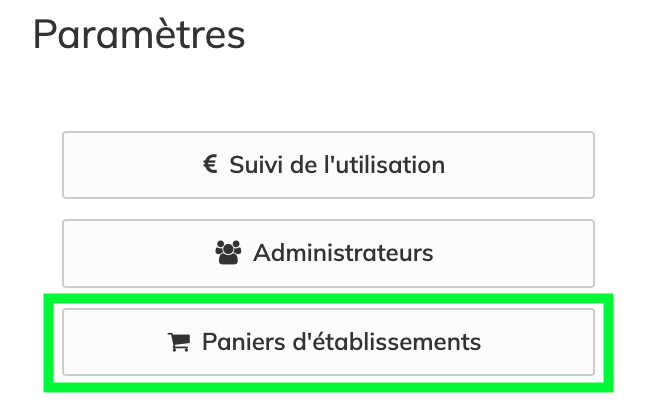
Task: View establishment carts via cart icon
Action: 179,342
